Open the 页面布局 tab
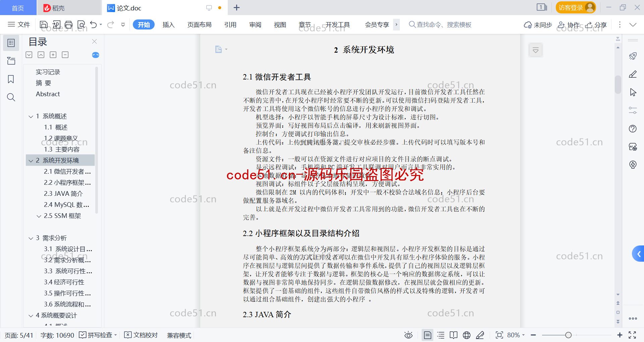This screenshot has height=342, width=644. coord(199,24)
